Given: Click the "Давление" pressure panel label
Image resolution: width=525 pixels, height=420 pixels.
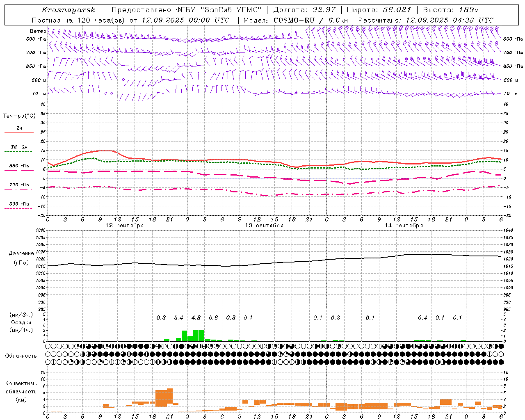Looking at the screenshot, I should pyautogui.click(x=21, y=253).
